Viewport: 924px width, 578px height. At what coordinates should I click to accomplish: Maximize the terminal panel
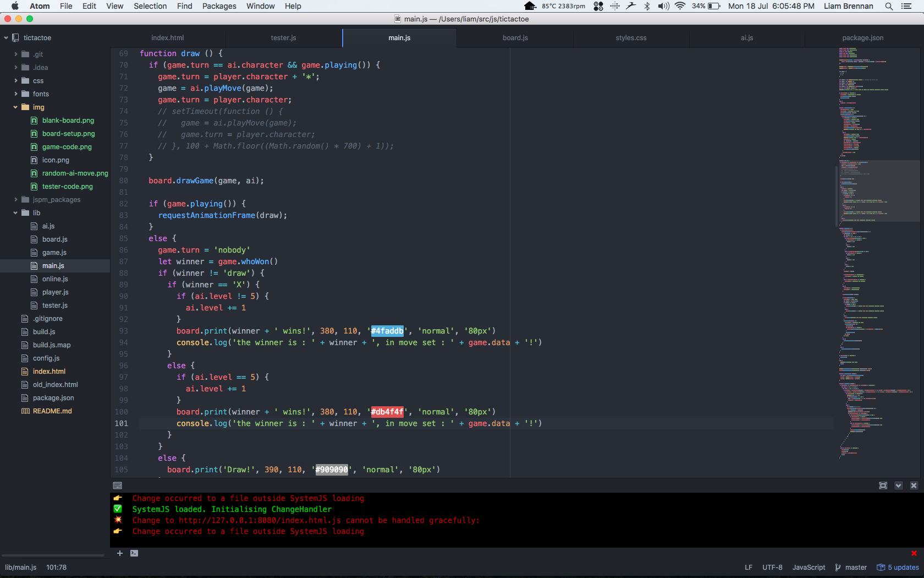[883, 486]
